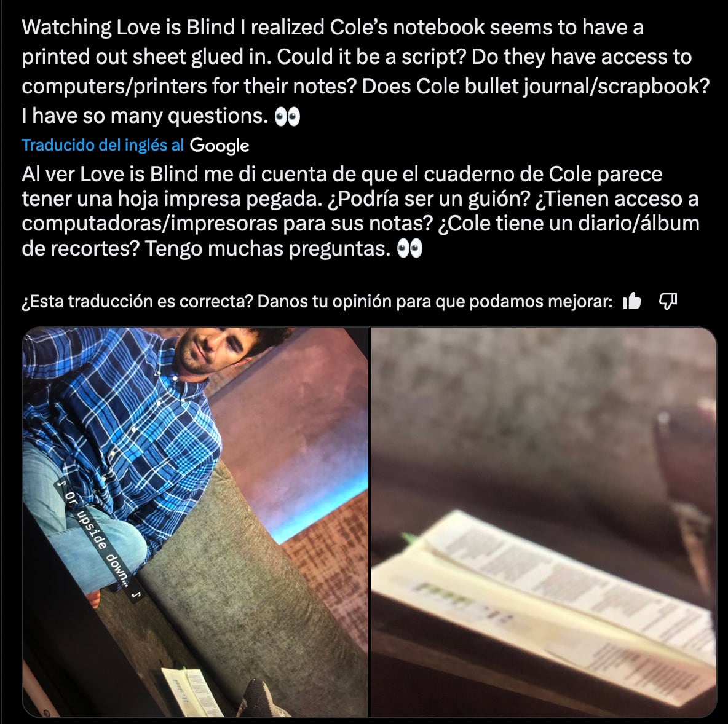Open the right close-up notebook photo
728x724 pixels.
point(544,522)
